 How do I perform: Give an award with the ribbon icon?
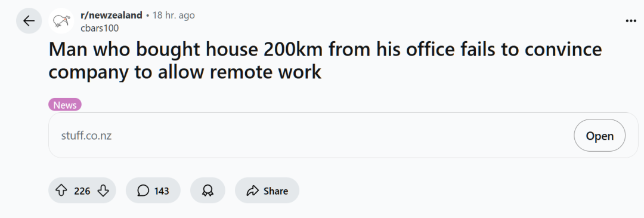point(208,191)
